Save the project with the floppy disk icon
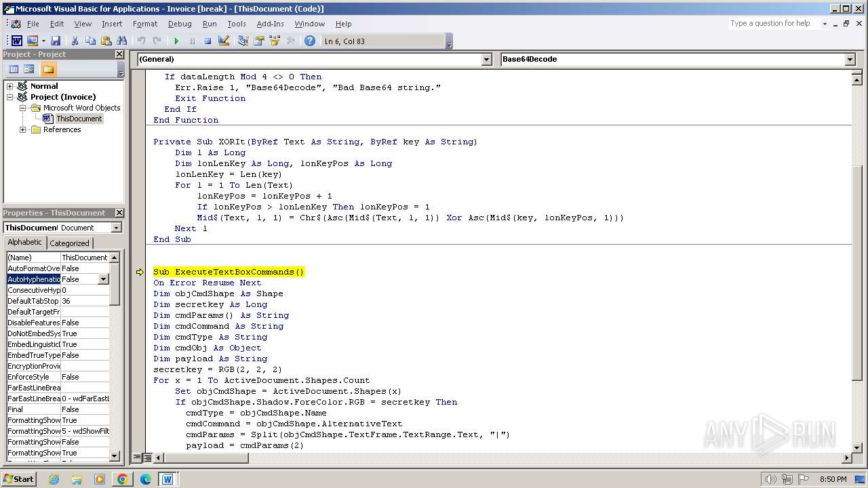 pyautogui.click(x=56, y=41)
